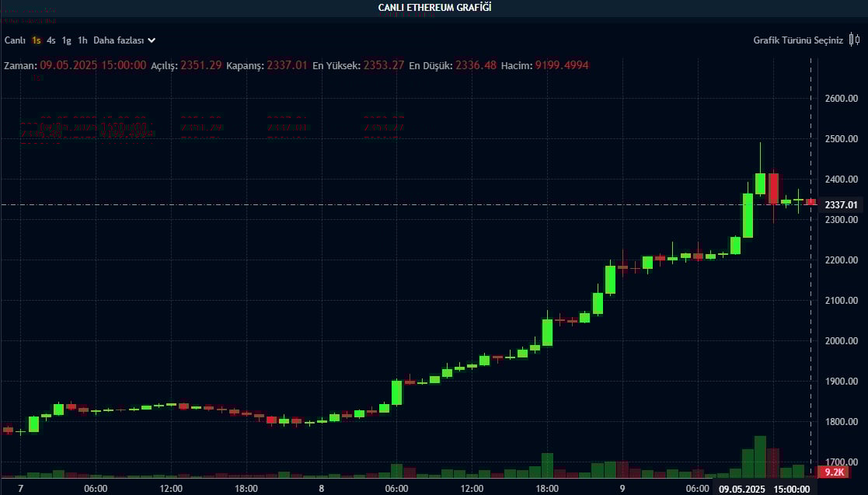Click the 2000.00 level on price scale
The height and width of the screenshot is (495, 868).
[x=841, y=341]
